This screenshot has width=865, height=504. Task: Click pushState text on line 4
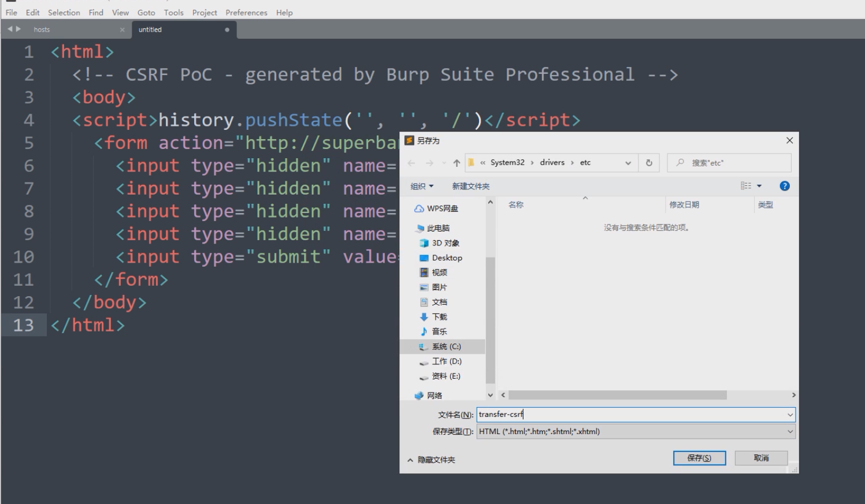(294, 120)
